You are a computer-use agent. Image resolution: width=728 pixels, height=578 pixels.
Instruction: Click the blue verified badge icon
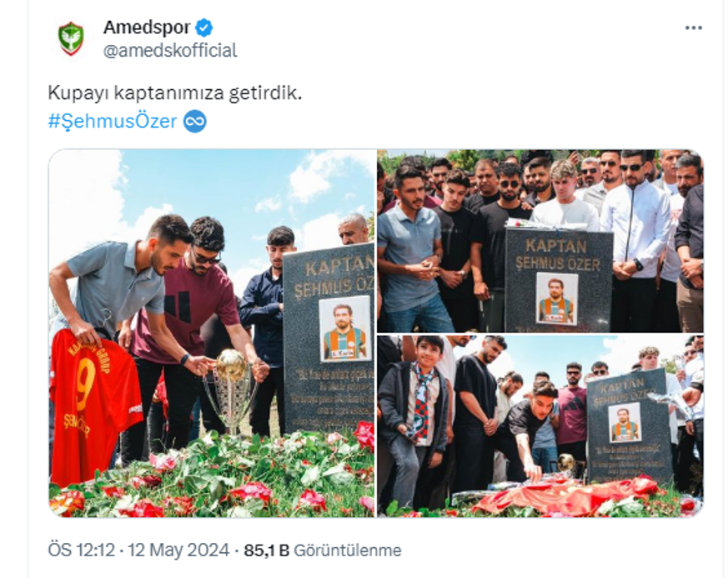[203, 28]
